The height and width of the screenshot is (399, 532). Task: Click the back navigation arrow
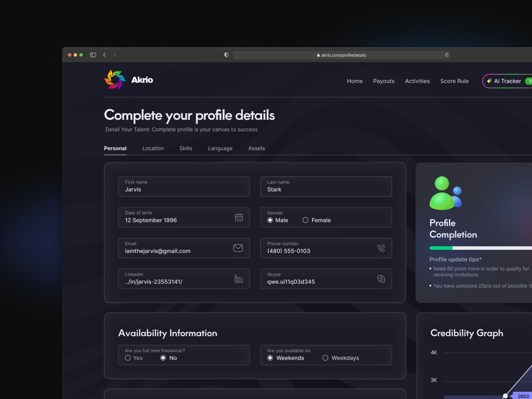(x=104, y=55)
